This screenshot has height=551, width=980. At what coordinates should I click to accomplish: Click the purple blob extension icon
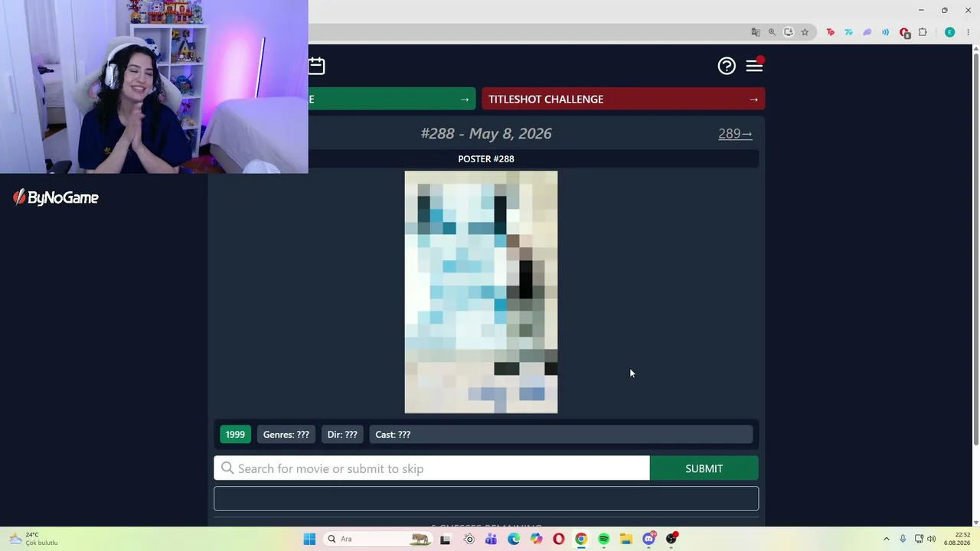tap(867, 32)
